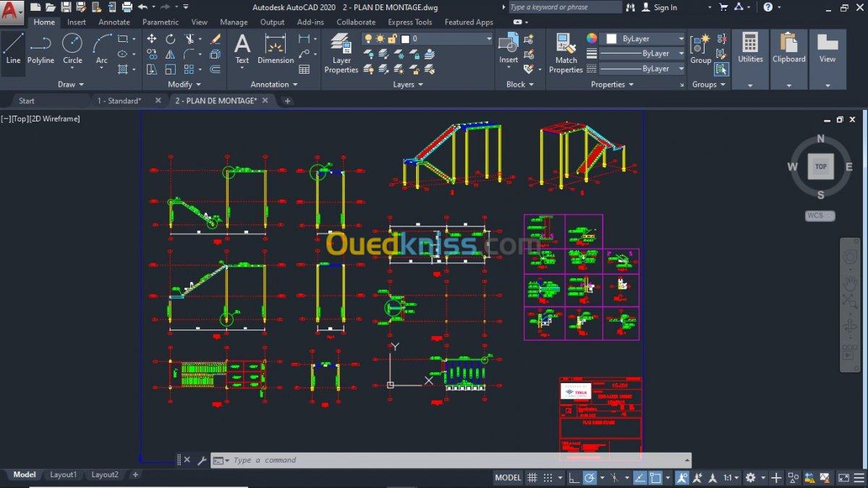Switch to the 1 - Standard drawing tab
This screenshot has height=488, width=868.
click(119, 100)
